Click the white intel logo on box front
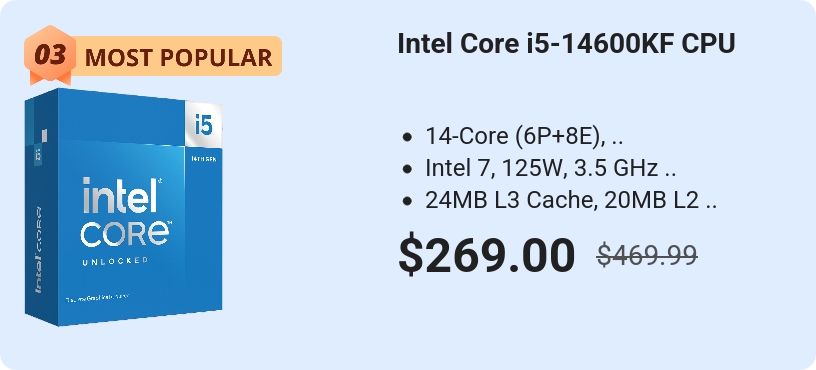Image resolution: width=816 pixels, height=370 pixels. coord(121,195)
